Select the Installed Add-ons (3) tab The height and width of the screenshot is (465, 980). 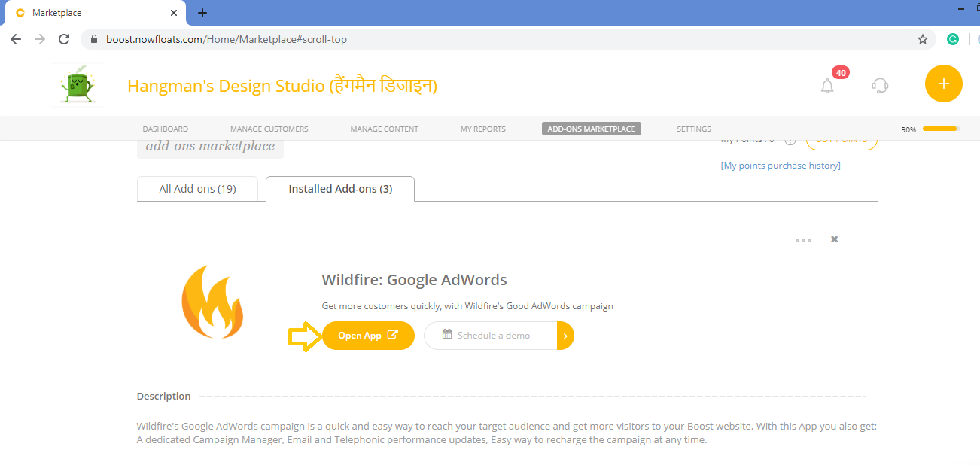tap(340, 189)
